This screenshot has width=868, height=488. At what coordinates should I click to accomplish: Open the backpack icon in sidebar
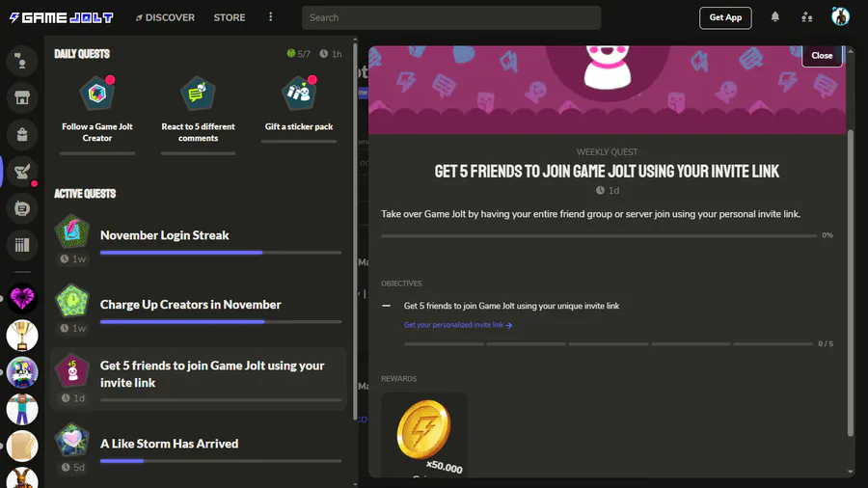(22, 134)
